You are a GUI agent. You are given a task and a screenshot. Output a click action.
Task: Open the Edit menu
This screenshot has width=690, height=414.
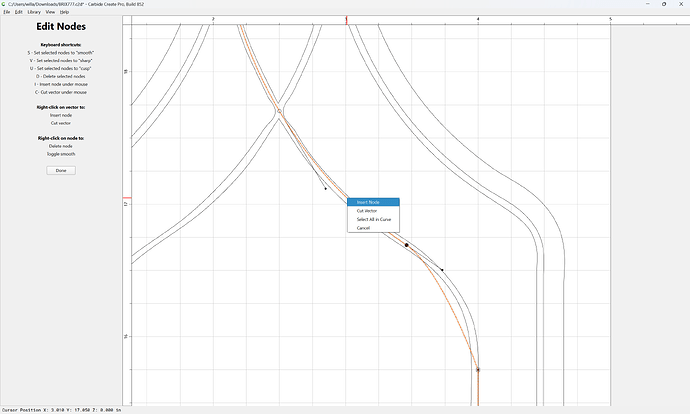pos(18,12)
